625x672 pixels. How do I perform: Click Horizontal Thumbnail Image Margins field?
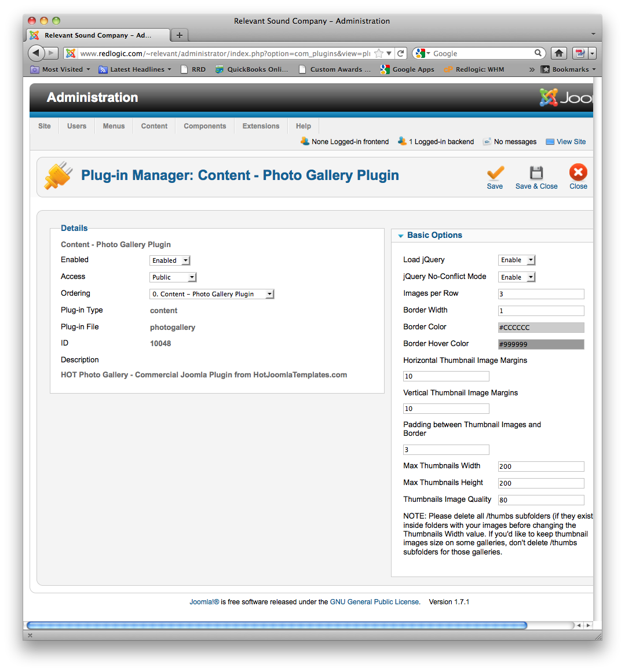446,376
